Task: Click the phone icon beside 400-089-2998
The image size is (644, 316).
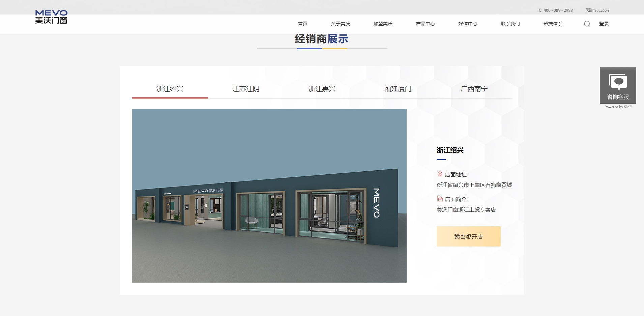Action: pos(540,10)
